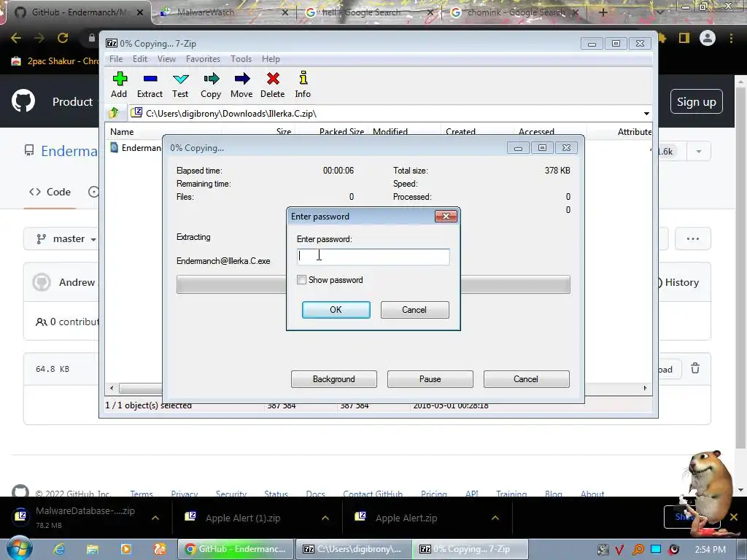Switch to GitHub Chrome taskbar button
Image resolution: width=747 pixels, height=560 pixels.
236,549
